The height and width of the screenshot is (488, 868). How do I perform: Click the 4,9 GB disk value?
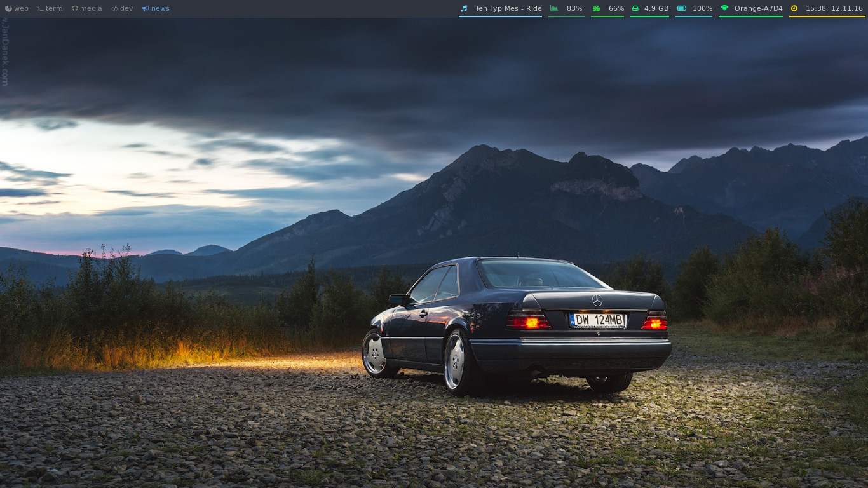[656, 8]
